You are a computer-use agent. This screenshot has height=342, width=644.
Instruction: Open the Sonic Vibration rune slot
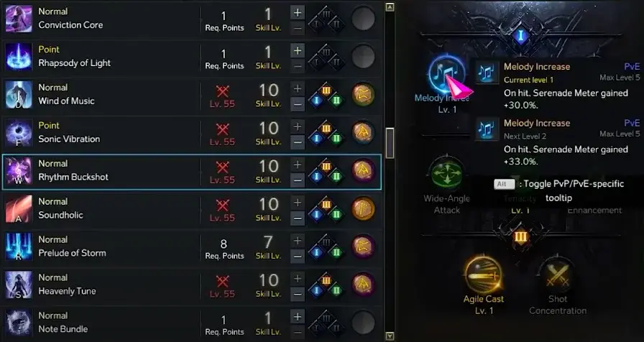click(363, 133)
